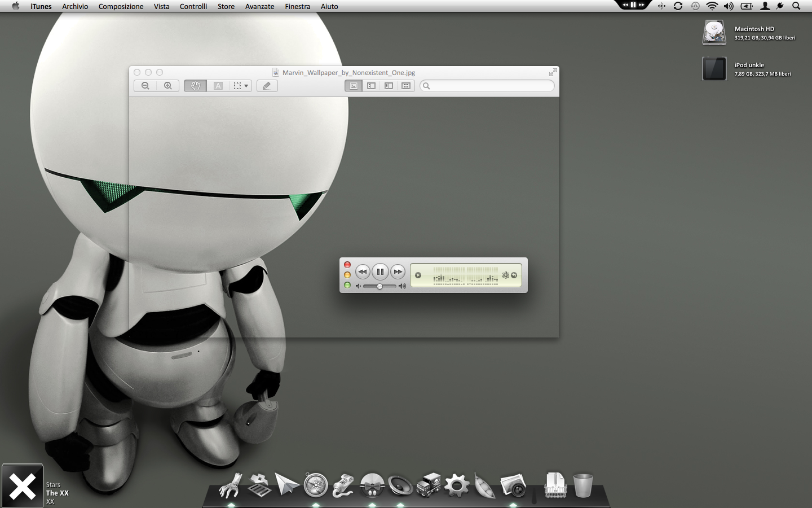The image size is (812, 508).
Task: Mute using the low-volume speaker icon
Action: [x=358, y=286]
